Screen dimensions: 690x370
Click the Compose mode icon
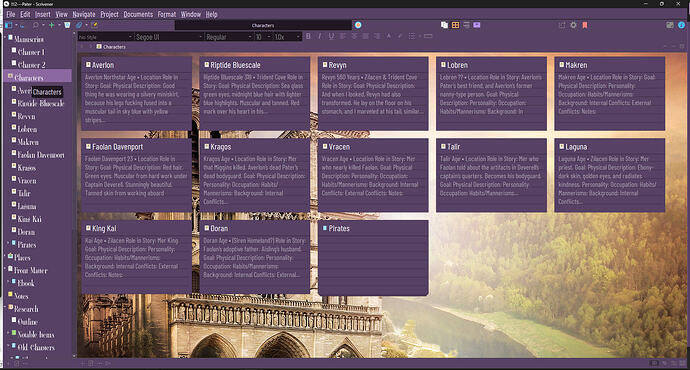pos(477,25)
